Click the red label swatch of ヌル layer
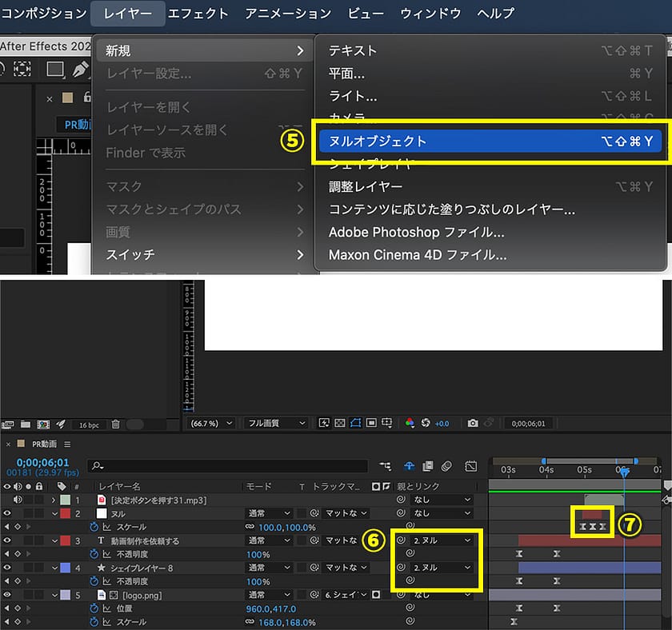The width and height of the screenshot is (672, 630). [x=66, y=513]
